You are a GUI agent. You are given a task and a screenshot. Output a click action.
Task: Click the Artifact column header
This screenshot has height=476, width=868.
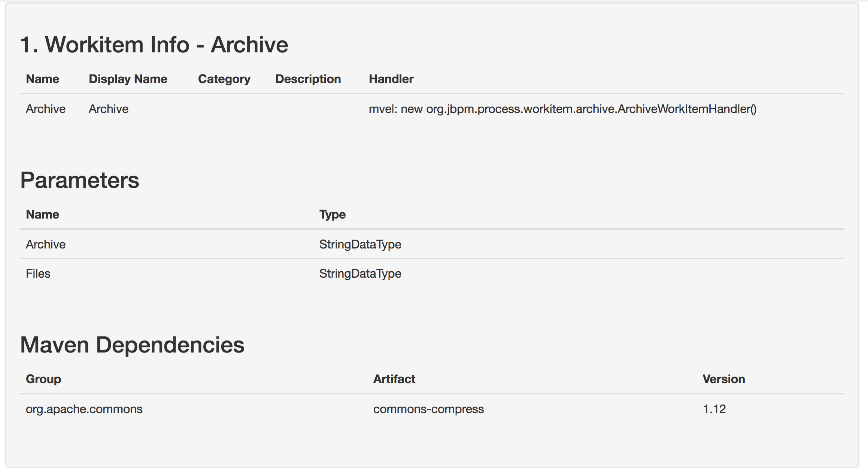click(394, 379)
